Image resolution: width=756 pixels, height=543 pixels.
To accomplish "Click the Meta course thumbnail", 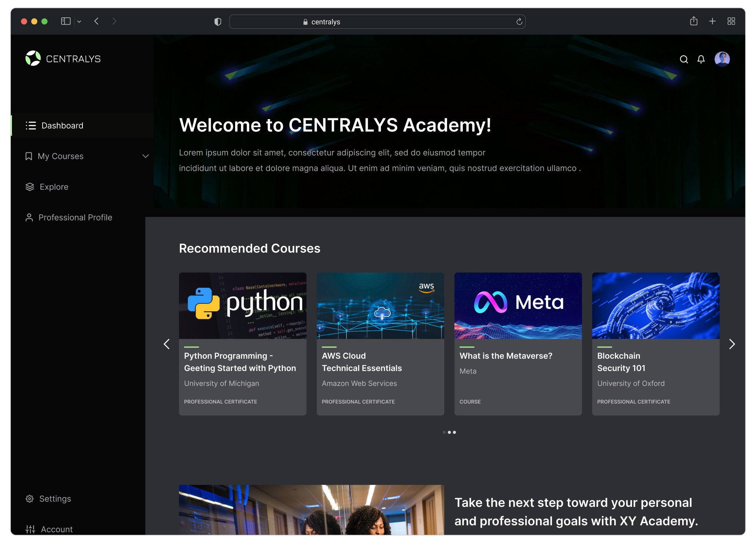I will tap(518, 306).
